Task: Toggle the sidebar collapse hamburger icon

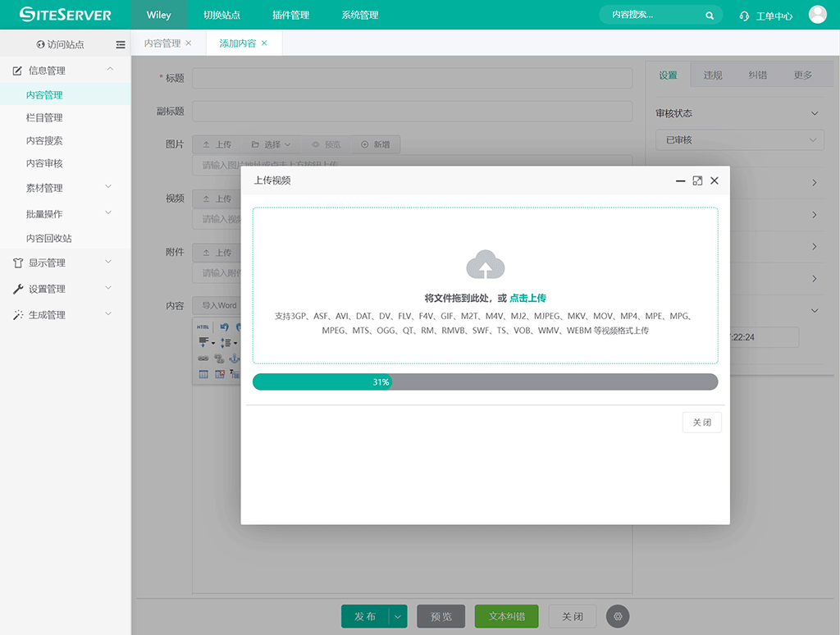Action: [121, 44]
